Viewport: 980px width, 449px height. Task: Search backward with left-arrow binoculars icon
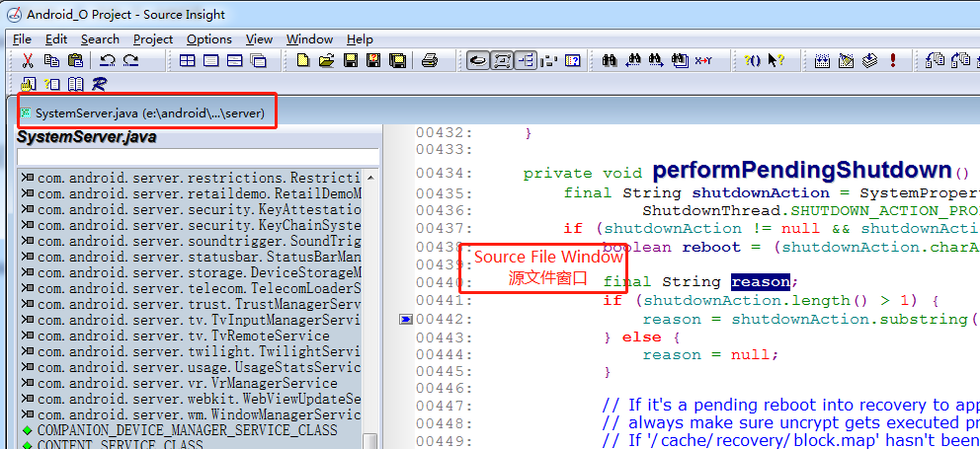[x=633, y=60]
